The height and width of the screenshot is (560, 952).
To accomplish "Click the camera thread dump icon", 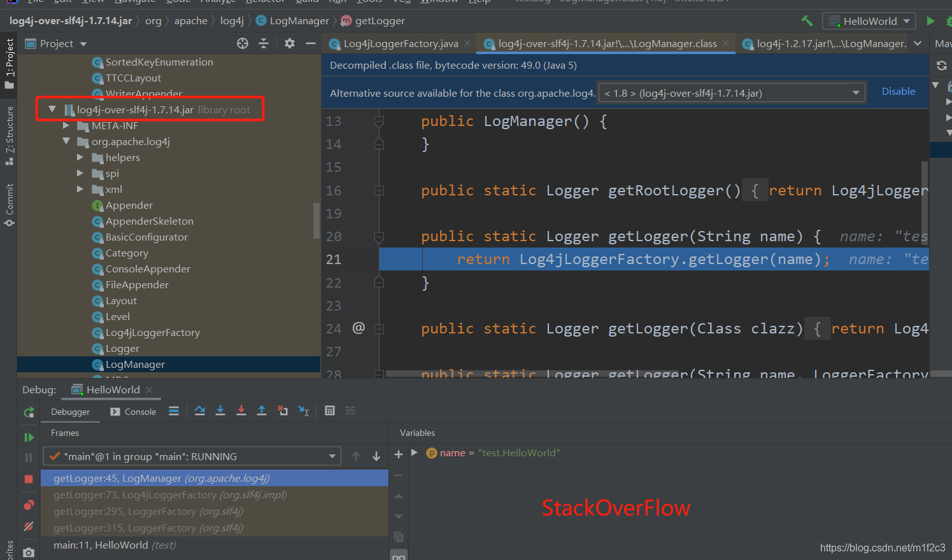I will pos(29,552).
